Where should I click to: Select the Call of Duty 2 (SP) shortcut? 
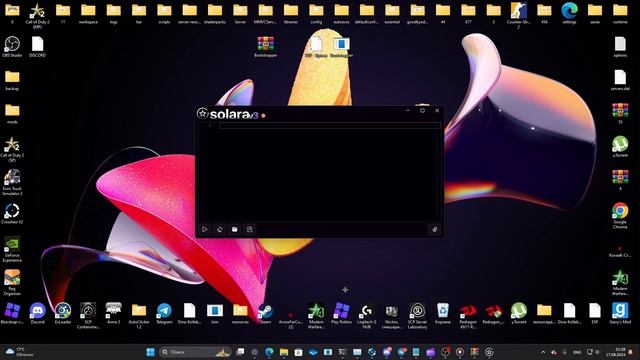click(x=12, y=149)
